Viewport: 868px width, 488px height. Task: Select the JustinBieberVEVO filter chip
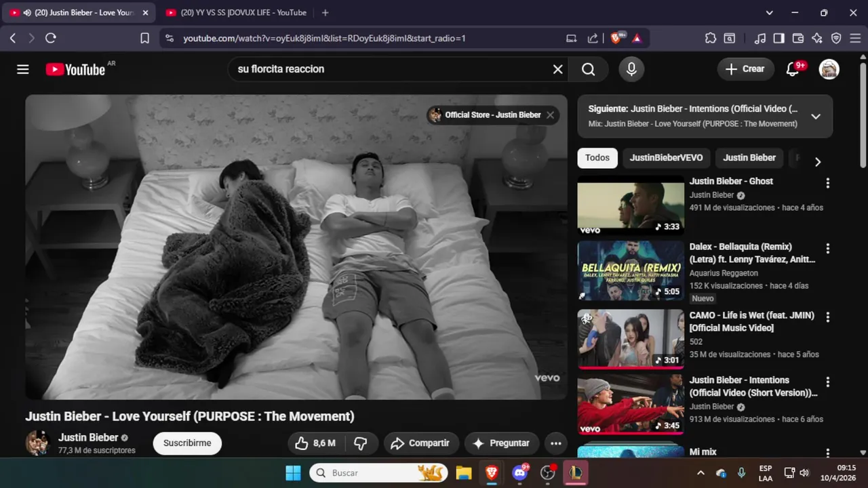pyautogui.click(x=666, y=158)
